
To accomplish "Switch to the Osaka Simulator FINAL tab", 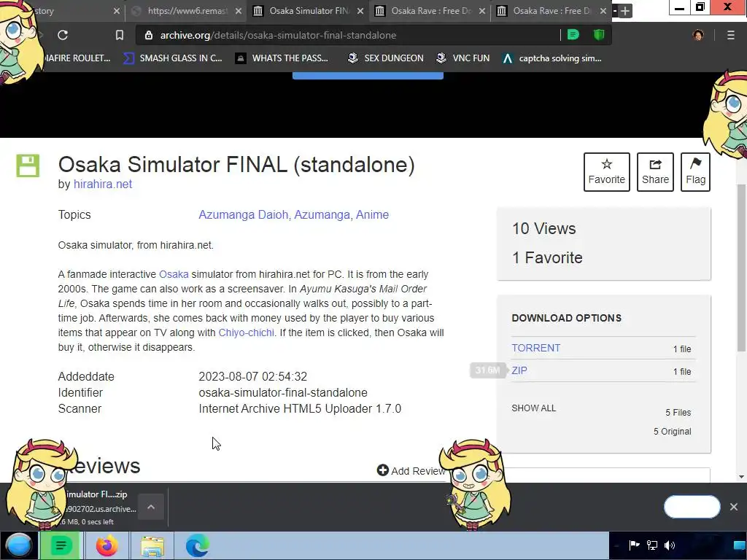I will coord(308,10).
